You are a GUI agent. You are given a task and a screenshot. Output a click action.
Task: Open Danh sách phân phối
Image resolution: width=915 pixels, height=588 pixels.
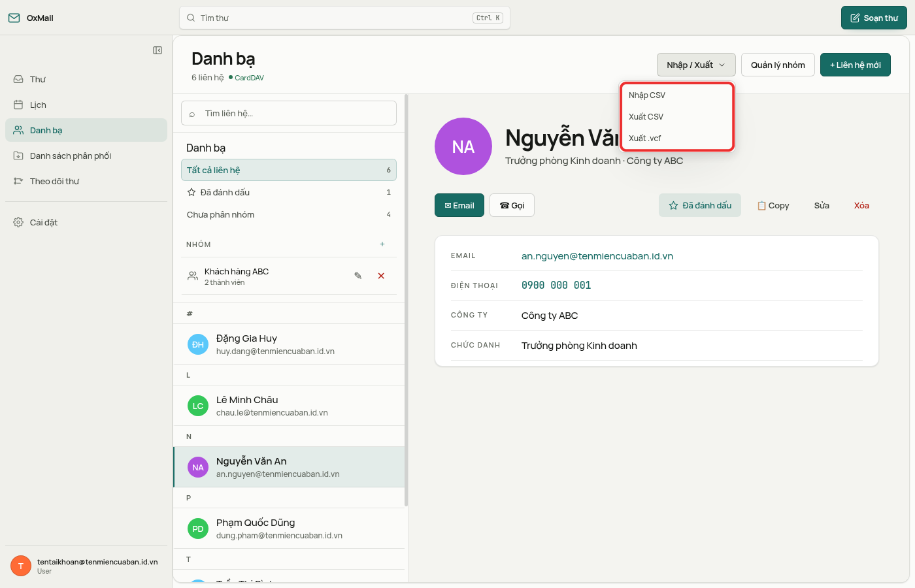click(86, 155)
